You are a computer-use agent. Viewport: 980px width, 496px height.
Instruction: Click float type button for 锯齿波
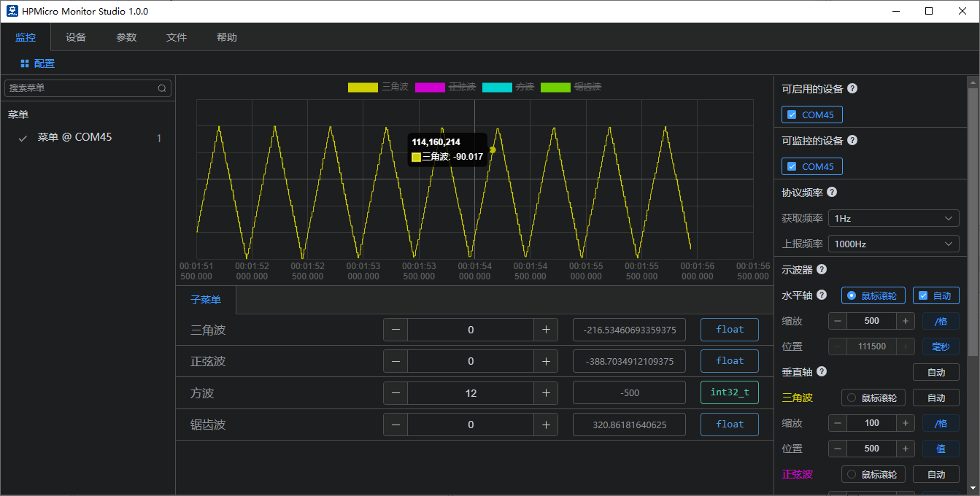(730, 425)
